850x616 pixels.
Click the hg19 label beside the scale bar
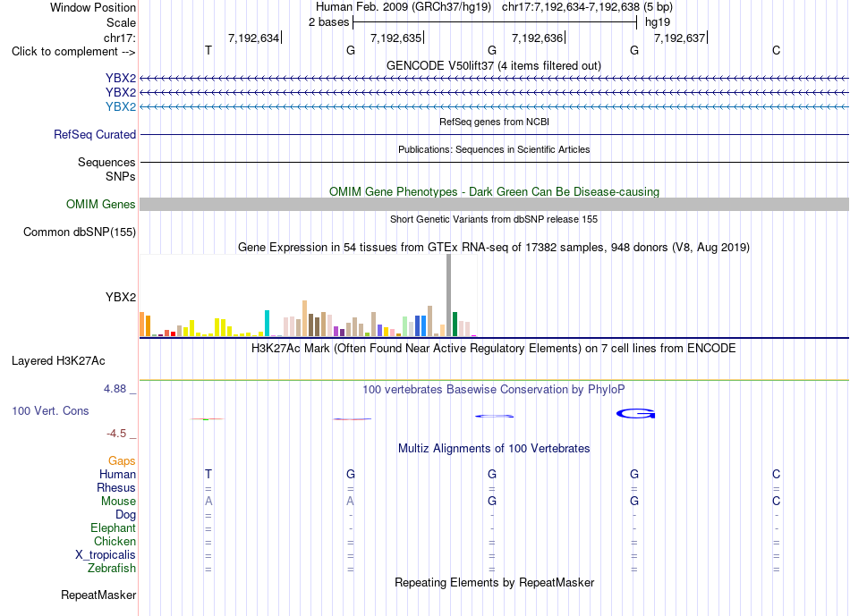(x=657, y=22)
